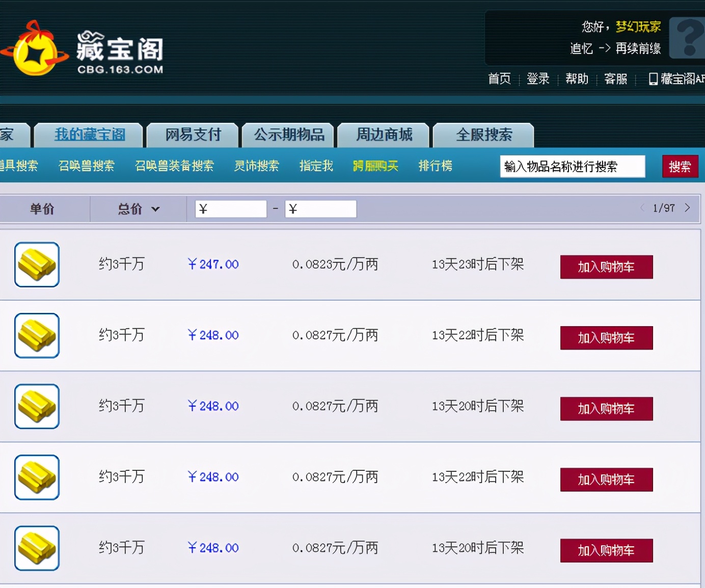Open the 我的藏宝阁 tab
This screenshot has height=588, width=705.
point(90,135)
